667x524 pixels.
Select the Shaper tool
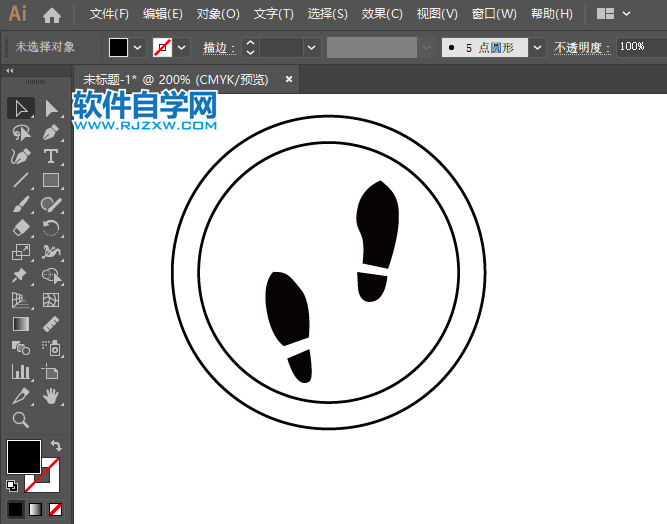tap(51, 205)
